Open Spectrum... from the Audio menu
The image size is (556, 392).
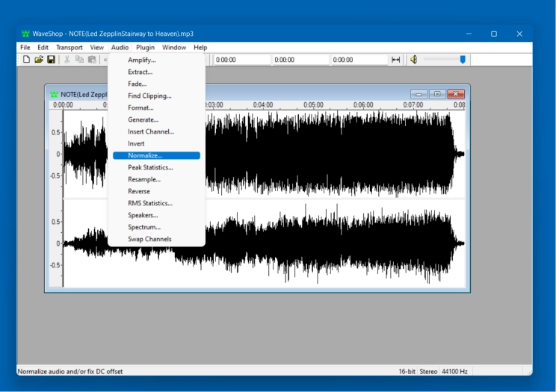(156, 227)
